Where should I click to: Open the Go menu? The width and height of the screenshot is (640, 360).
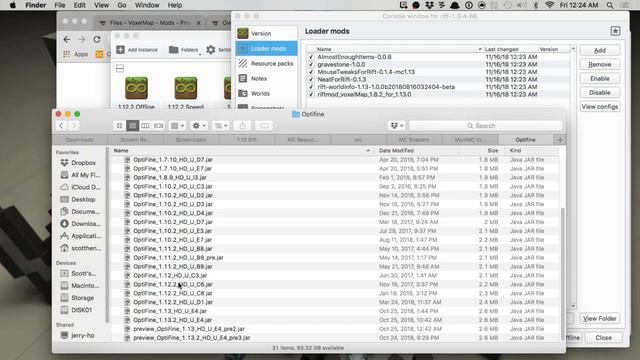pos(122,5)
